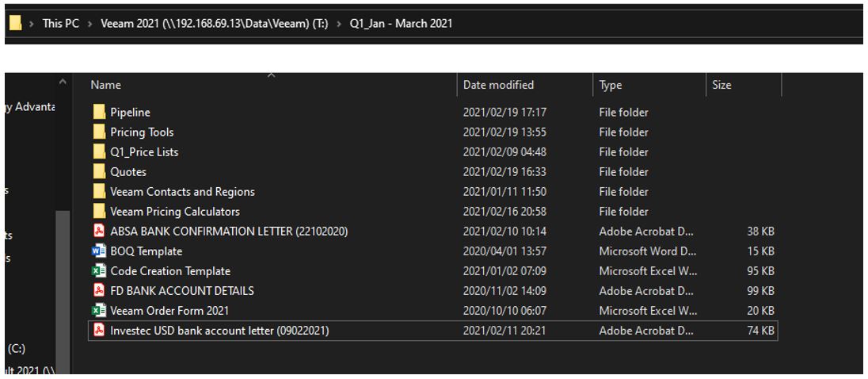Viewport: 868px width, 379px height.
Task: Click the Pipeline folder icon
Action: click(99, 113)
